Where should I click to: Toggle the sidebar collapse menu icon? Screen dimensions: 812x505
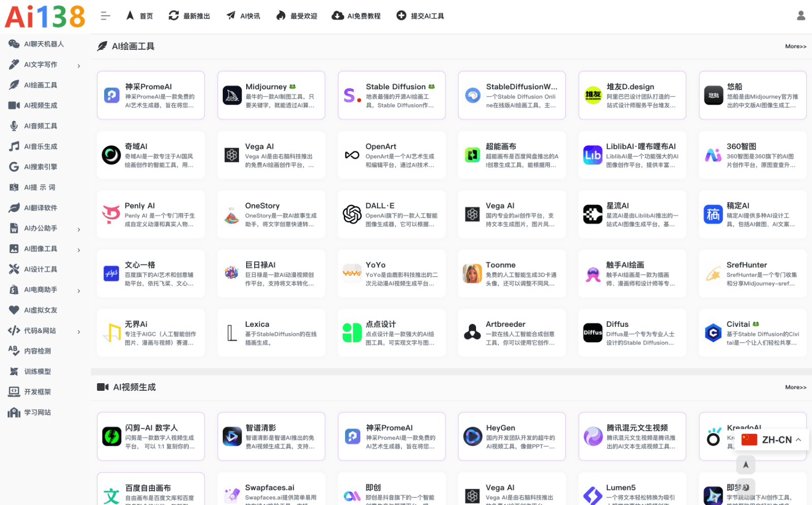click(x=105, y=16)
